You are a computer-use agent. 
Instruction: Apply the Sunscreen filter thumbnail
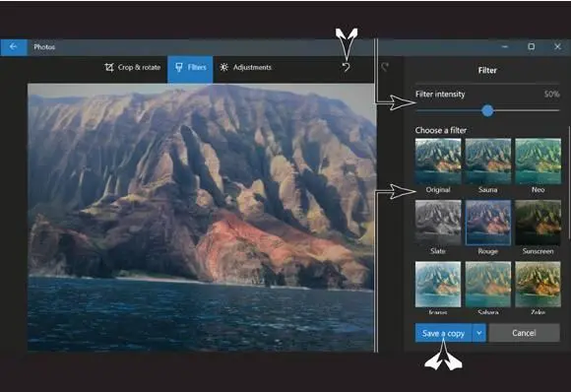coord(538,223)
